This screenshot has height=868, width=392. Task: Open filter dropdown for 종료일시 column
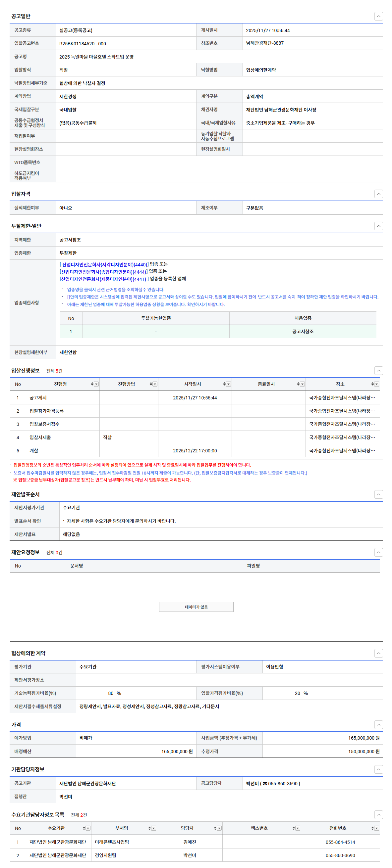(x=302, y=384)
